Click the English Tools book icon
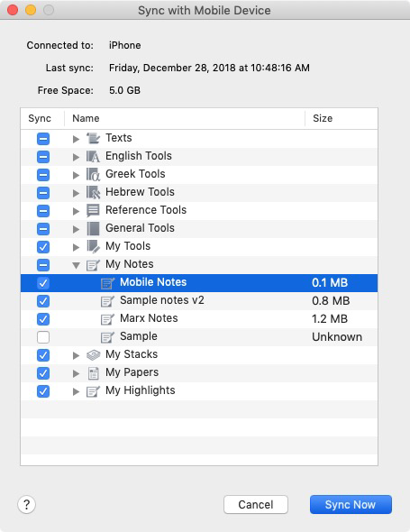The height and width of the screenshot is (532, 410). (x=93, y=156)
